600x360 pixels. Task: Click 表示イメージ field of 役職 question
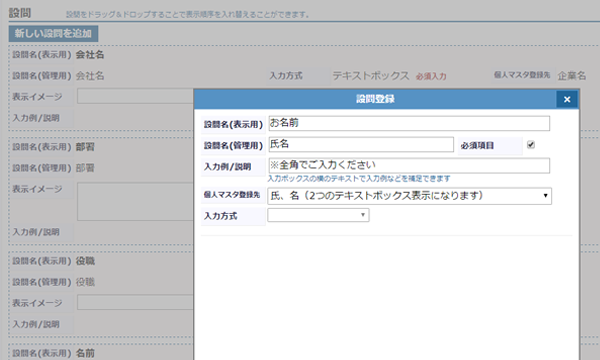coord(135,302)
